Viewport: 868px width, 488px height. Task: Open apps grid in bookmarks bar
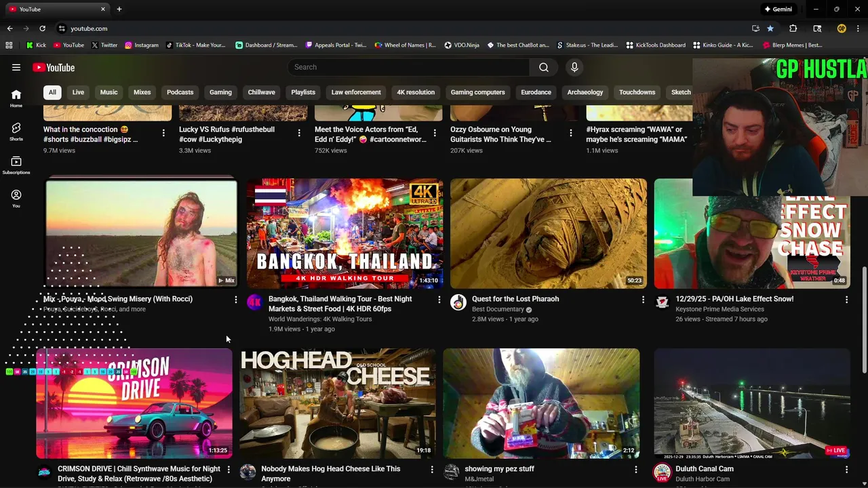pyautogui.click(x=9, y=45)
